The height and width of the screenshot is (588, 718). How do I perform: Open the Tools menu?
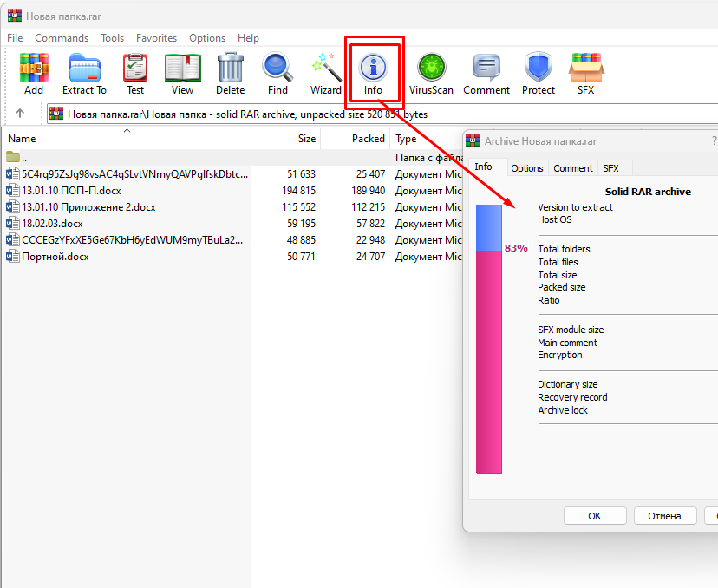tap(112, 38)
